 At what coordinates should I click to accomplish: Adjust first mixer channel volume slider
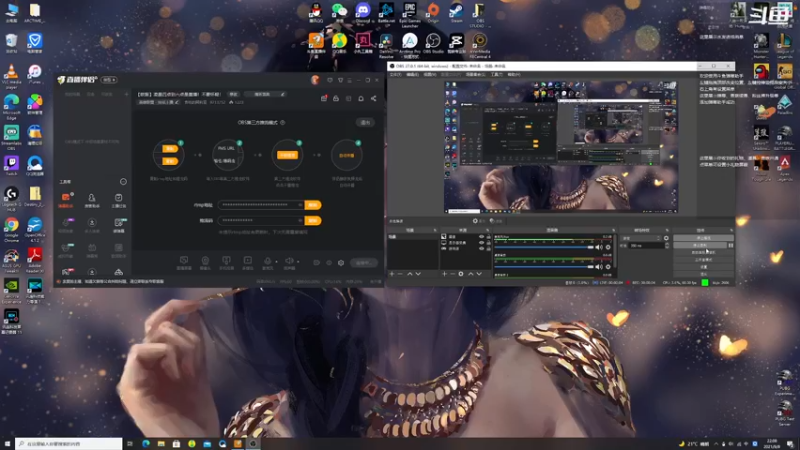click(544, 247)
